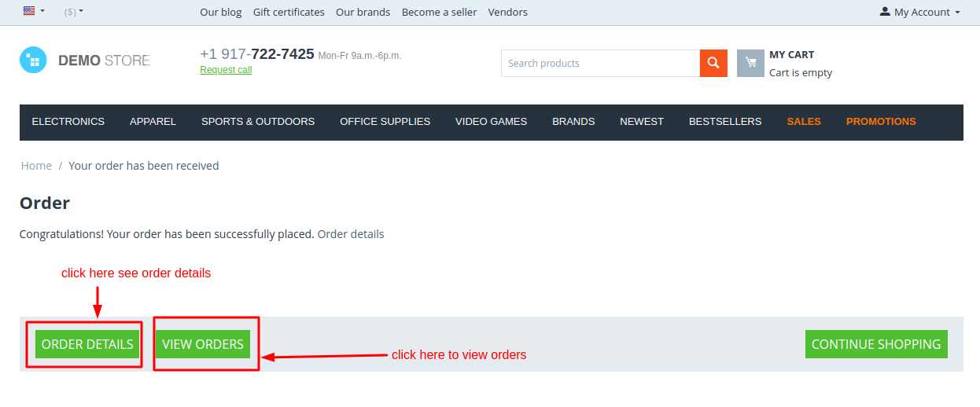Expand the My Account menu
The image size is (980, 407).
coord(919,12)
